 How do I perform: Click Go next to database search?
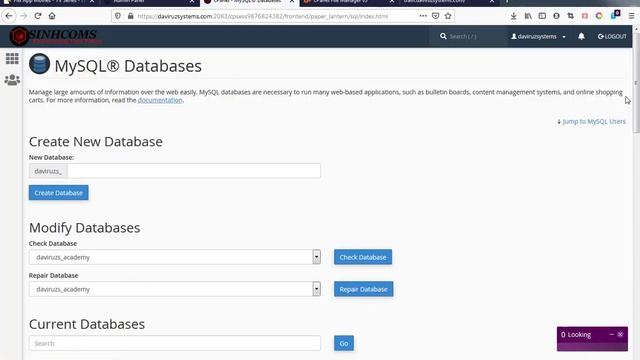344,343
